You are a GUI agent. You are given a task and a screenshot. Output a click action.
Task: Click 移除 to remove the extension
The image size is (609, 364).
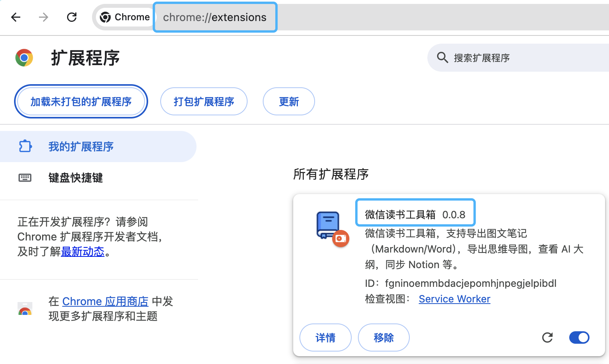(x=384, y=337)
